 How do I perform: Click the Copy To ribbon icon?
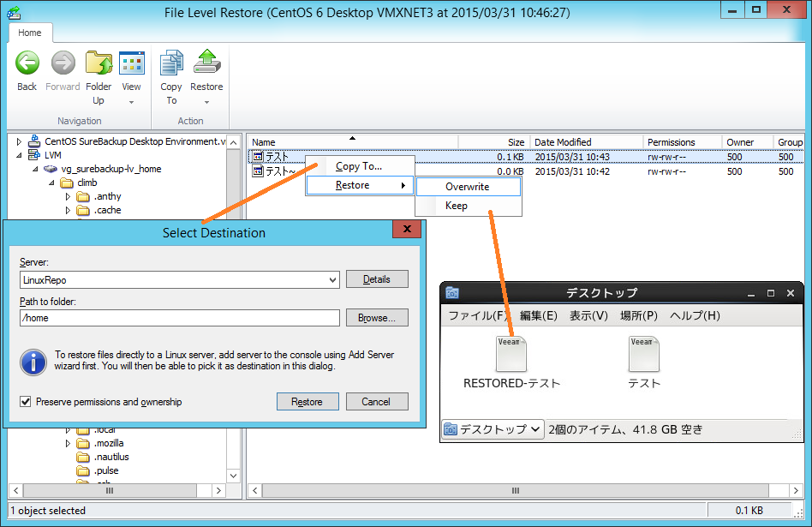[171, 63]
